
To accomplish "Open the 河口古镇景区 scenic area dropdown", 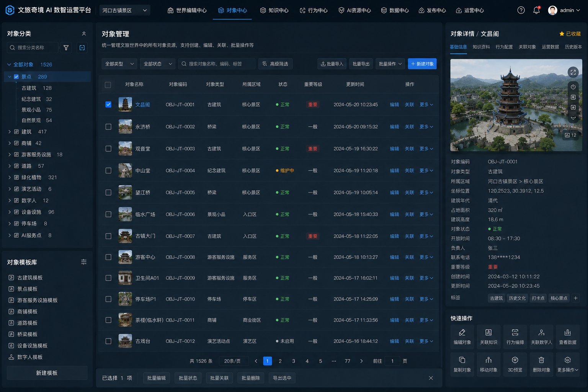I will click(125, 10).
